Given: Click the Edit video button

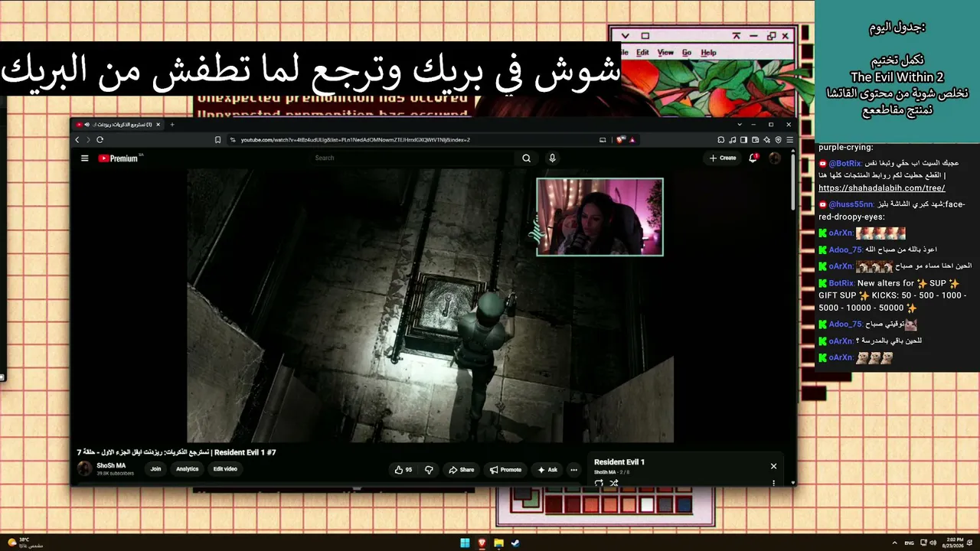Looking at the screenshot, I should coord(225,469).
